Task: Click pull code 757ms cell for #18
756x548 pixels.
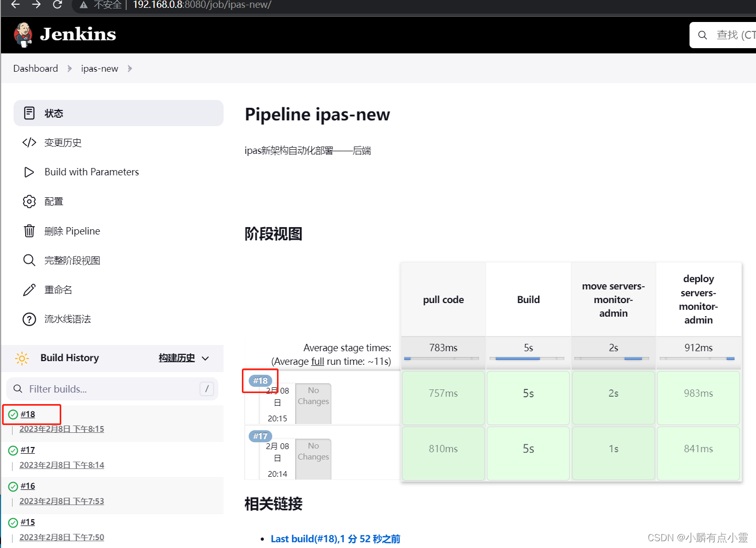Action: [443, 398]
